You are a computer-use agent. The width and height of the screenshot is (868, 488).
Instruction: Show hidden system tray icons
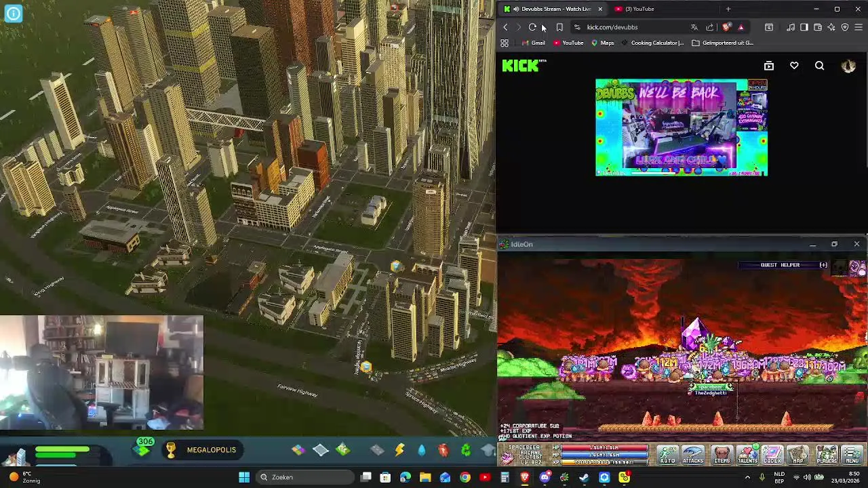pyautogui.click(x=747, y=477)
